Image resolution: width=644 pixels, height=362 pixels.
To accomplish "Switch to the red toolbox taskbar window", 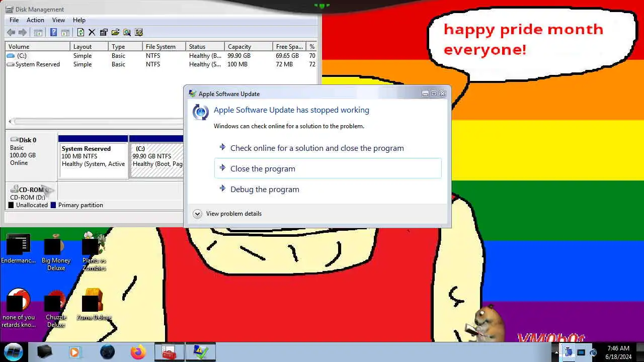I will coord(169,352).
